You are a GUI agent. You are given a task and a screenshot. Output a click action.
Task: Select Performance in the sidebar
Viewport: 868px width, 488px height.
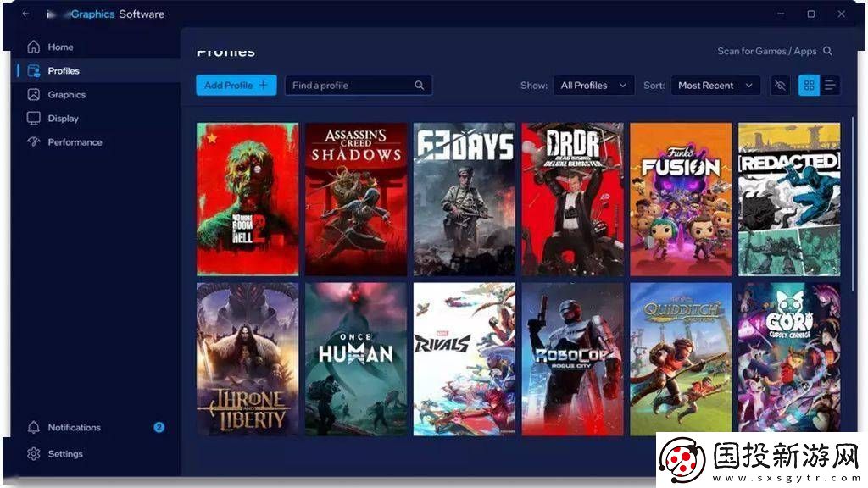click(75, 142)
